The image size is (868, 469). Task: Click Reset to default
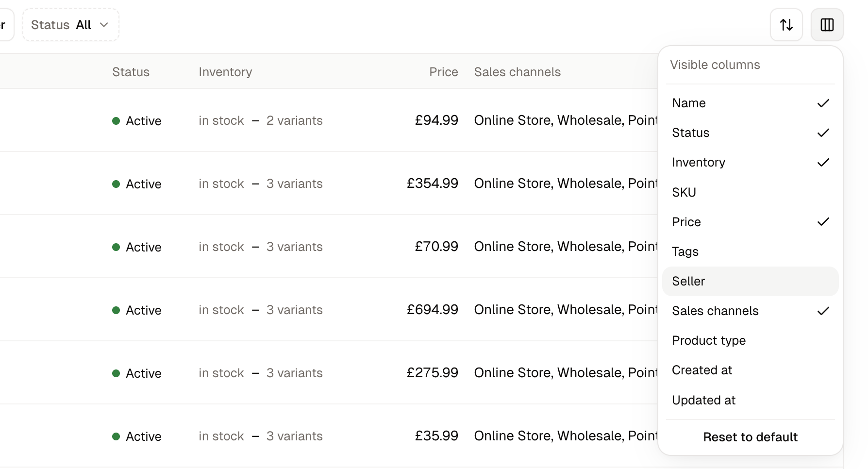(x=751, y=437)
